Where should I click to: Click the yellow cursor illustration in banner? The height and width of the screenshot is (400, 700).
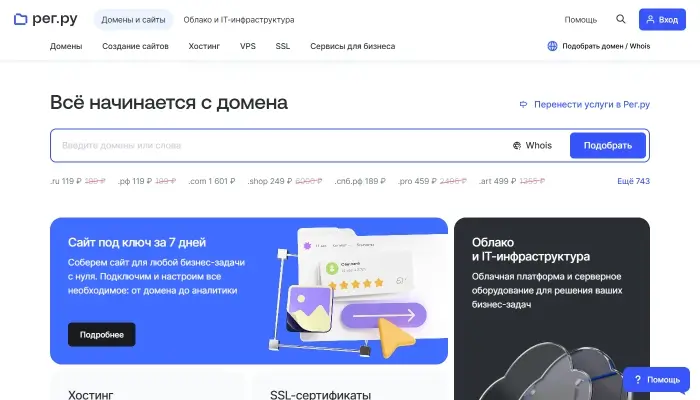point(396,337)
